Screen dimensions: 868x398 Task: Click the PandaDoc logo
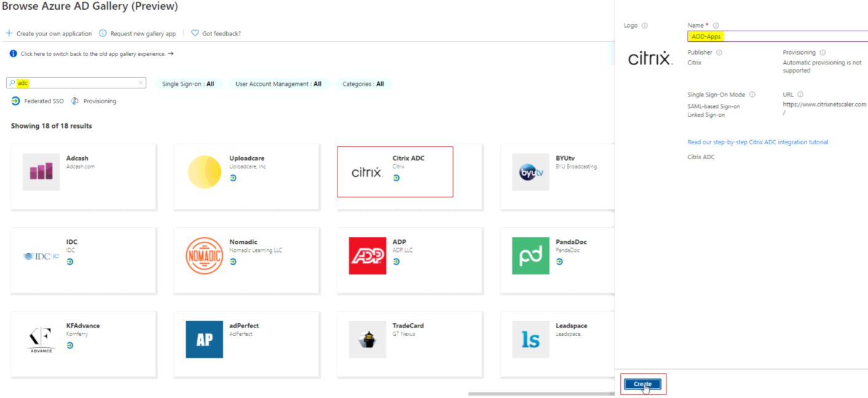coord(531,256)
